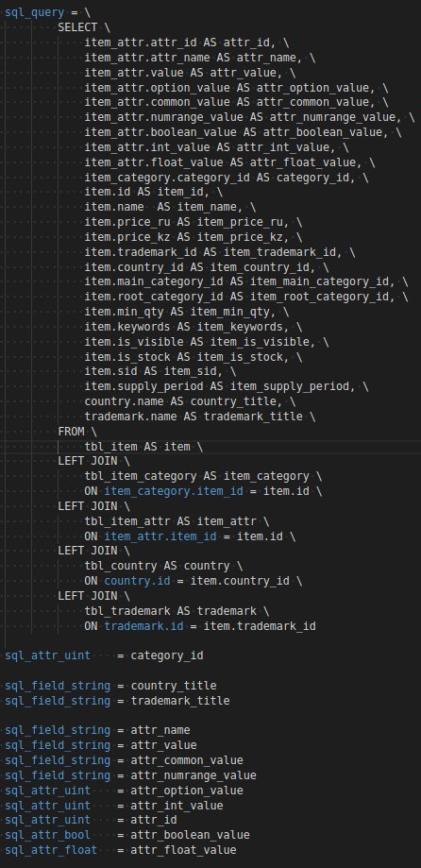
Task: Click the item.price_ru AS item_price_ru line
Action: pos(194,221)
